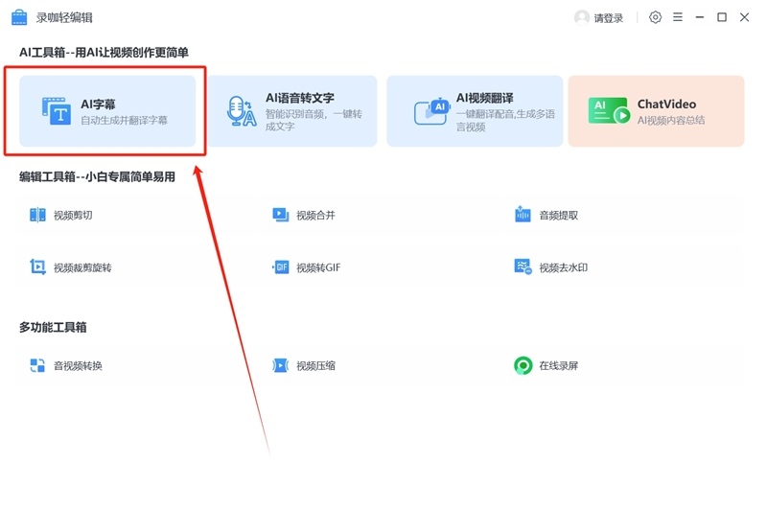Open the hamburger menu in title bar
The image size is (767, 532).
pos(678,17)
